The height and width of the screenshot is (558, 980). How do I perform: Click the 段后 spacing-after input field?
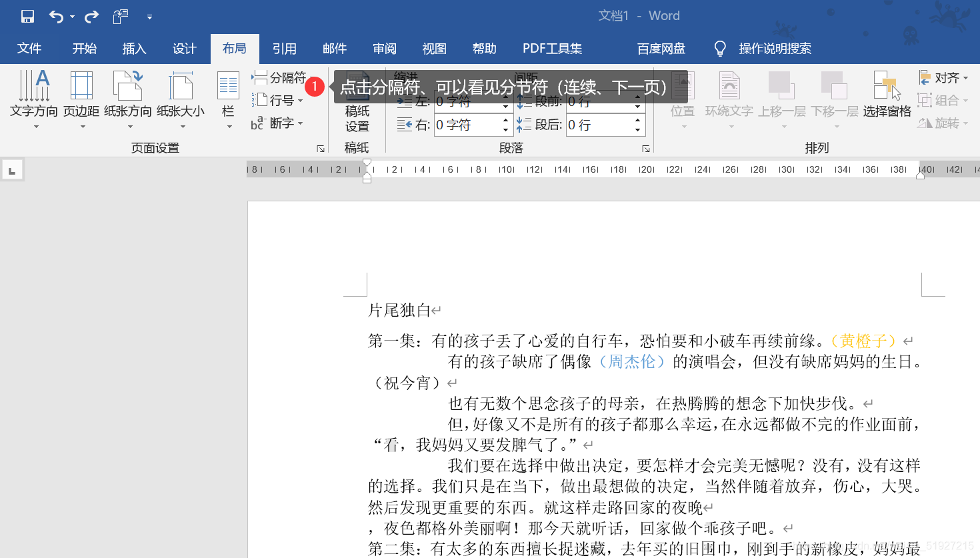[x=599, y=125]
